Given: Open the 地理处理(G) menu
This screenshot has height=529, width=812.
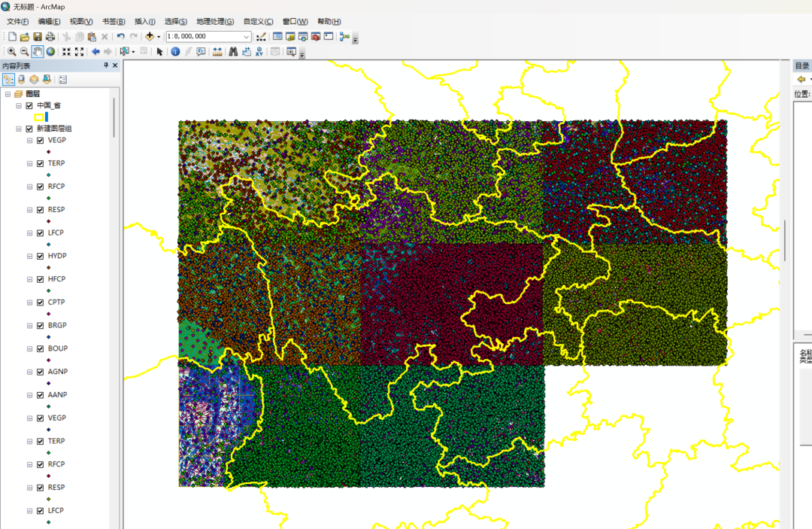Looking at the screenshot, I should [215, 21].
